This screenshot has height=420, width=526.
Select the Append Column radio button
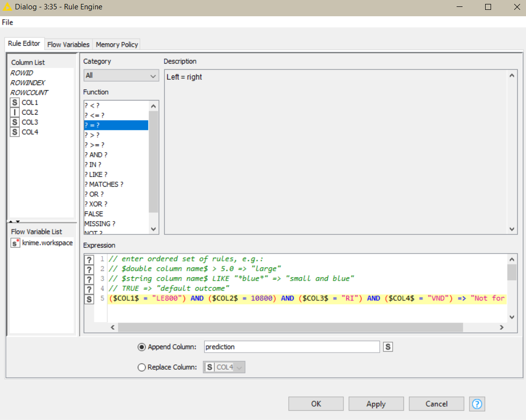point(142,347)
